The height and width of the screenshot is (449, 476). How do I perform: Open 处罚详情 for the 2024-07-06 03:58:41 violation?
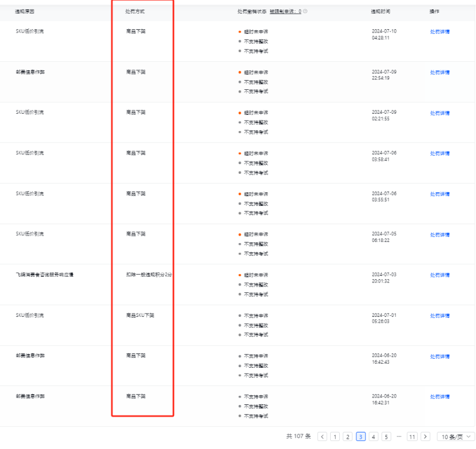click(440, 153)
